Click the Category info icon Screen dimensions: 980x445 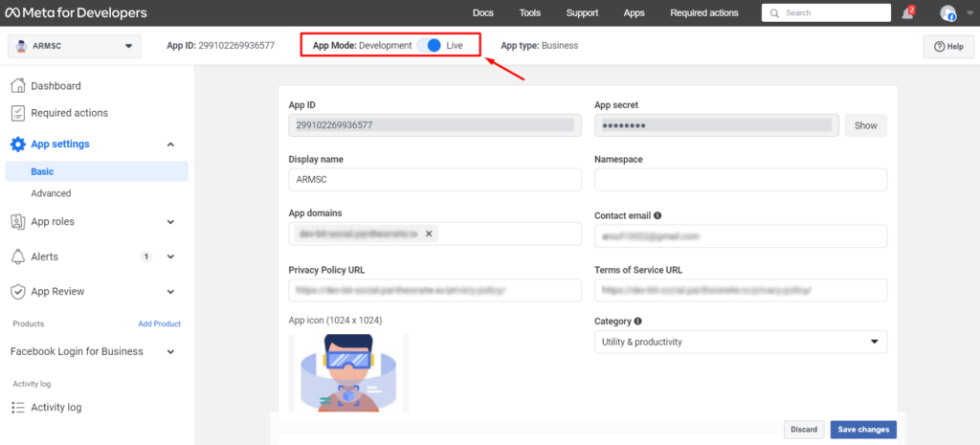(x=638, y=322)
